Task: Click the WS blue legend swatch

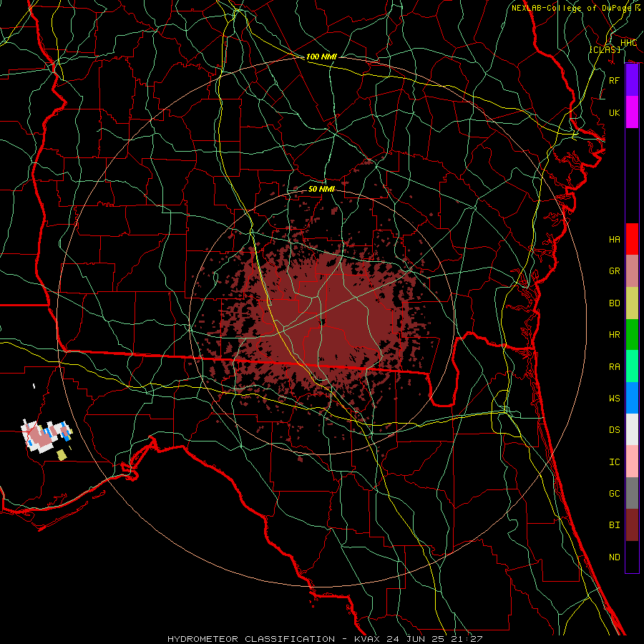Action: pyautogui.click(x=632, y=398)
